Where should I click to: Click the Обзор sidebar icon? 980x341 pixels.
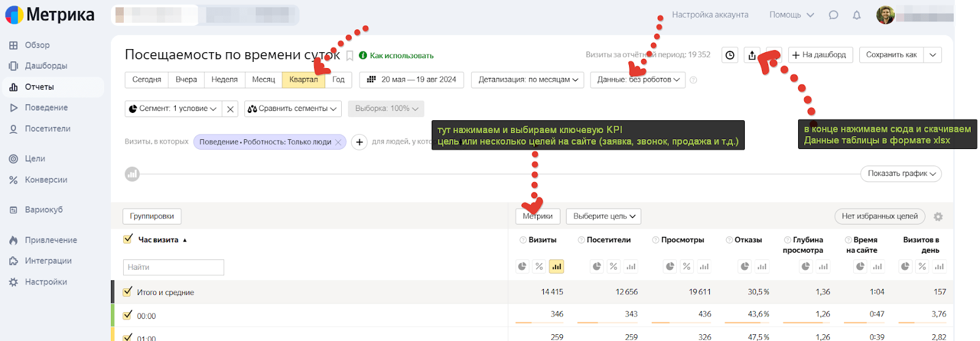point(13,45)
